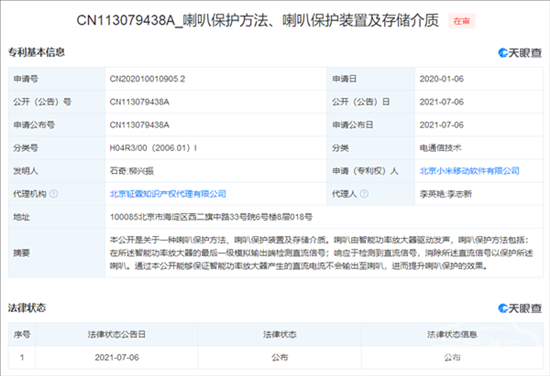Click the 公开（公告）号 label cell
Viewport: 550px width, 376px height.
[x=57, y=102]
